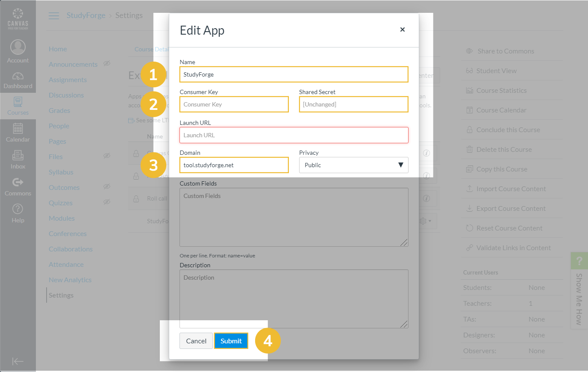Click the Course Calendar icon on right
This screenshot has width=588, height=372.
point(469,110)
